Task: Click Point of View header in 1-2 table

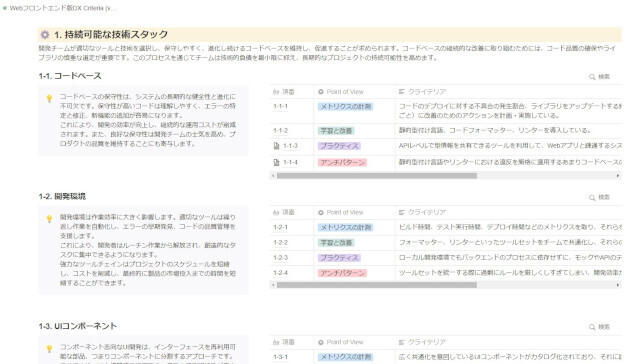Action: click(341, 213)
